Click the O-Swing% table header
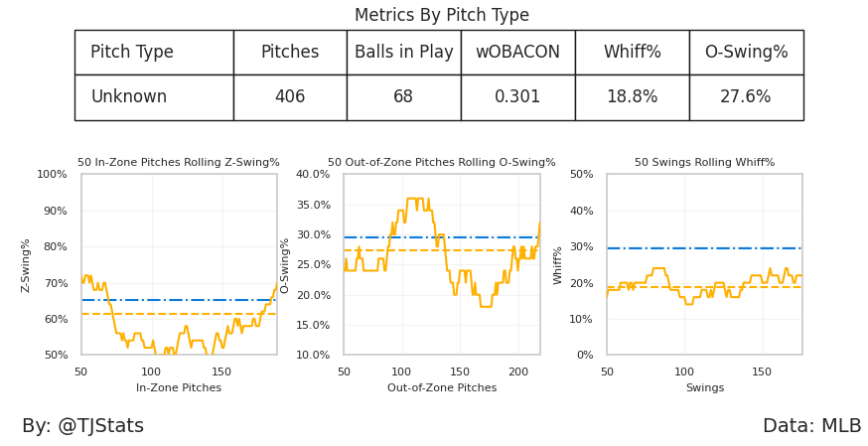 pos(746,53)
